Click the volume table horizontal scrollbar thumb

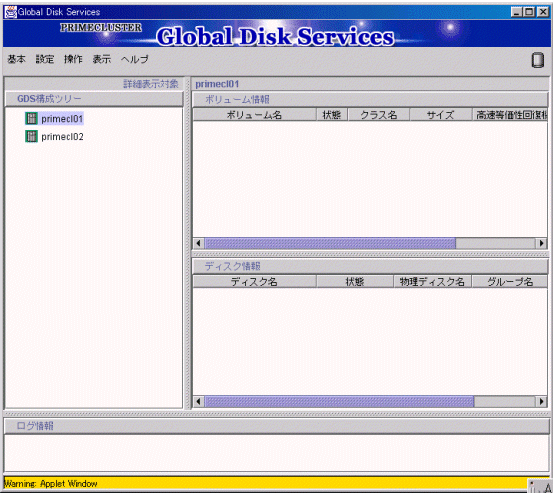coord(330,243)
